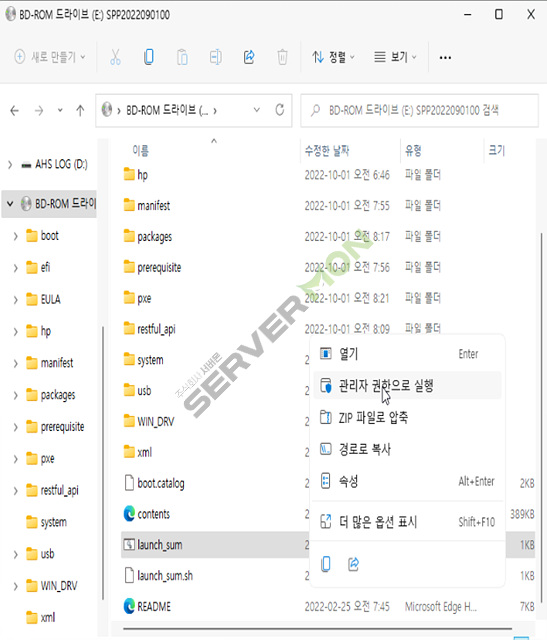Select the launch_sum.sh file icon
The width and height of the screenshot is (547, 640).
129,575
